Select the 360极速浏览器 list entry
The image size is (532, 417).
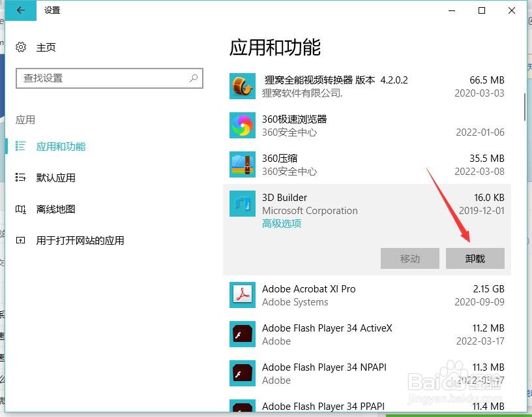(367, 125)
